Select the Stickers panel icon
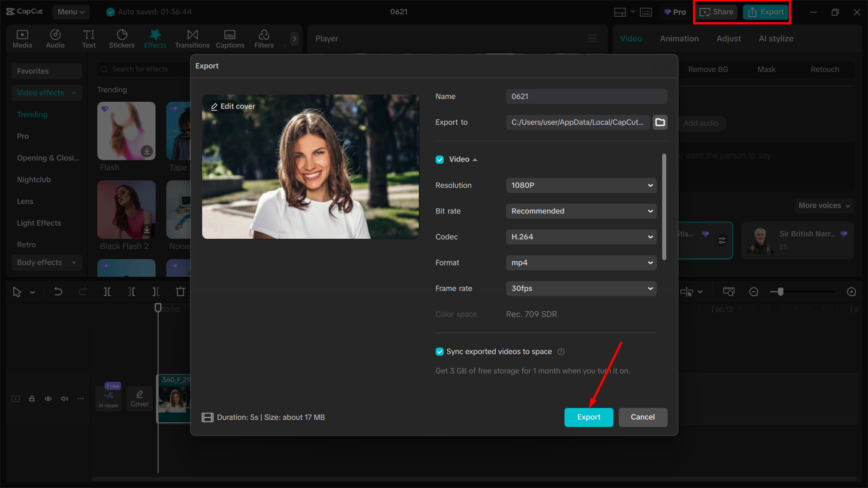The width and height of the screenshot is (868, 488). (121, 38)
